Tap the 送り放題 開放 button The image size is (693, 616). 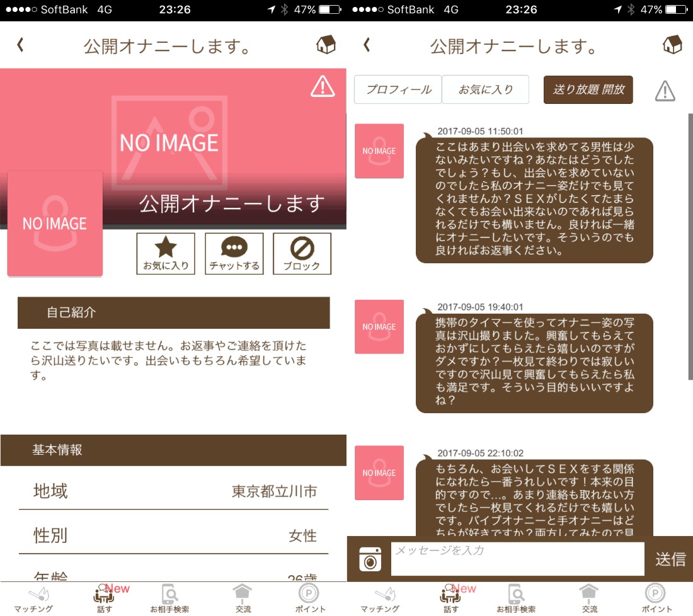tap(588, 89)
